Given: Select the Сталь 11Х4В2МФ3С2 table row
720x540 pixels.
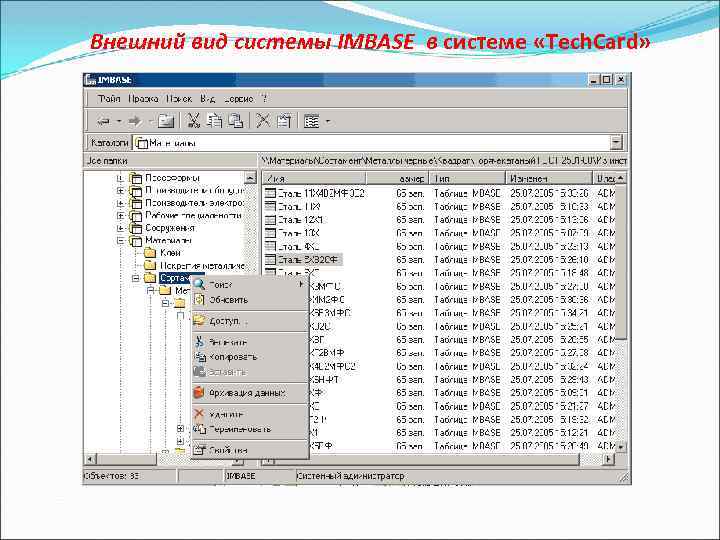Looking at the screenshot, I should tap(315, 194).
